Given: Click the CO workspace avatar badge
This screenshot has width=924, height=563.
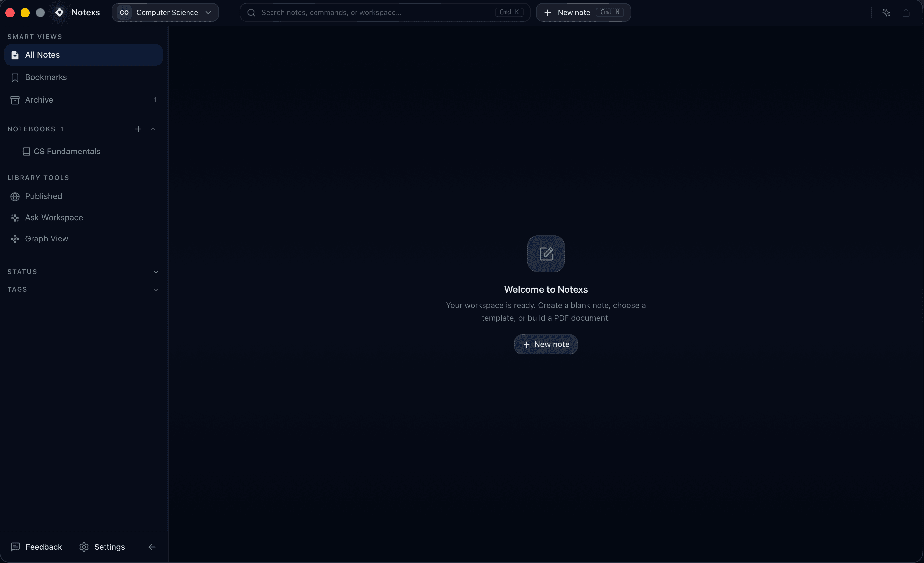Looking at the screenshot, I should 124,12.
